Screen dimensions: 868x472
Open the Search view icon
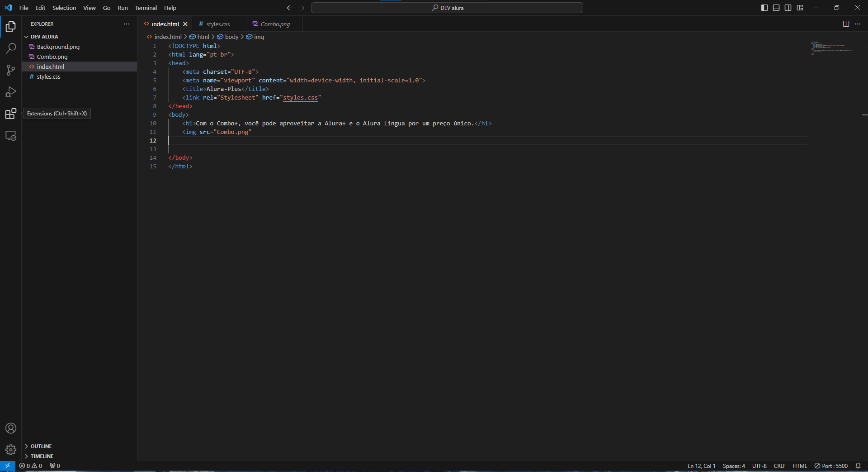pyautogui.click(x=11, y=48)
